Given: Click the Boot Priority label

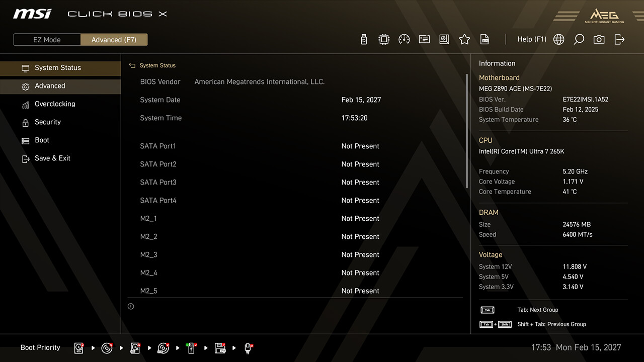Looking at the screenshot, I should point(40,348).
